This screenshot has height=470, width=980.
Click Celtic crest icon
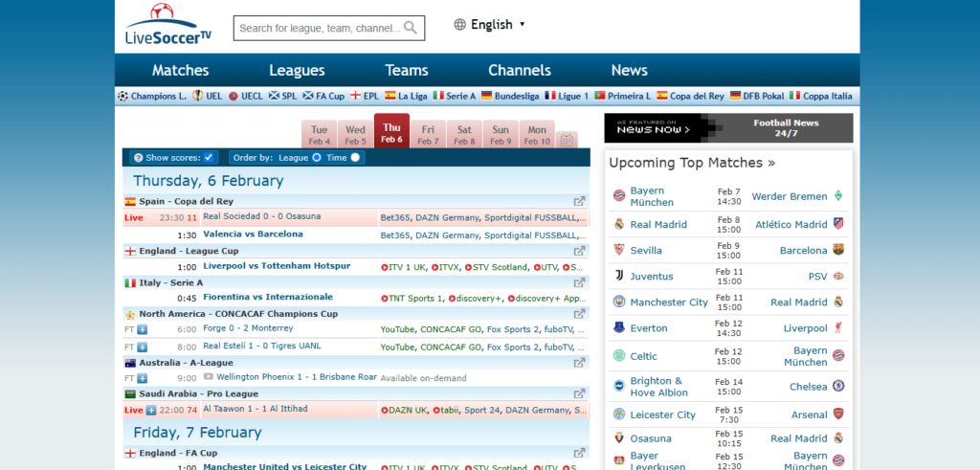click(619, 356)
